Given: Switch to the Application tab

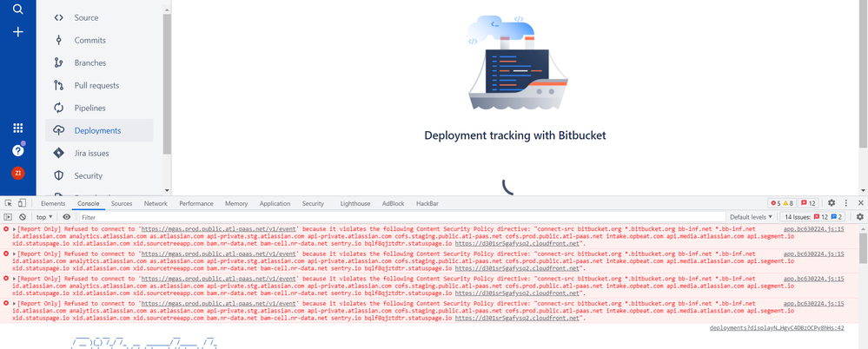Looking at the screenshot, I should pyautogui.click(x=275, y=203).
